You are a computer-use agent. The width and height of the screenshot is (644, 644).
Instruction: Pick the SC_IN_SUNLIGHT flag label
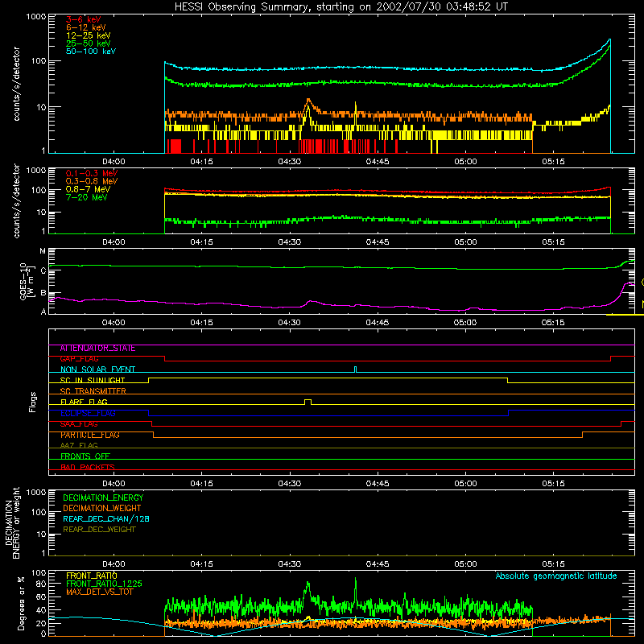(x=93, y=380)
